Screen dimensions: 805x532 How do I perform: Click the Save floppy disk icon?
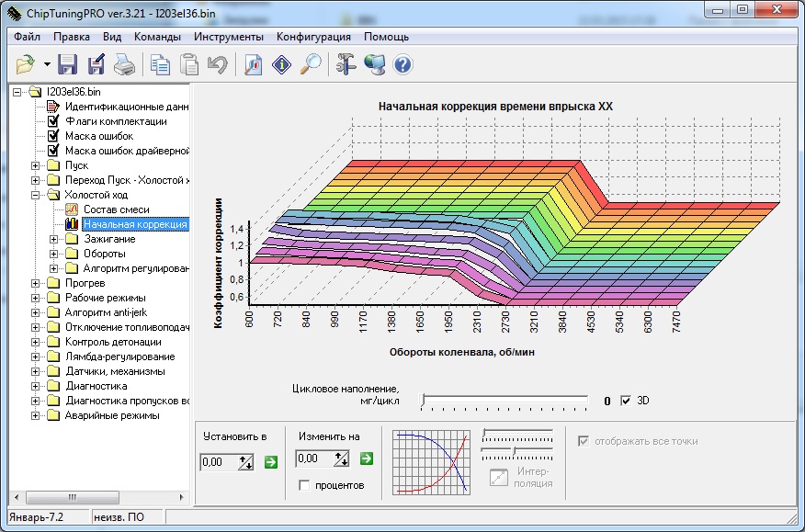pos(67,64)
